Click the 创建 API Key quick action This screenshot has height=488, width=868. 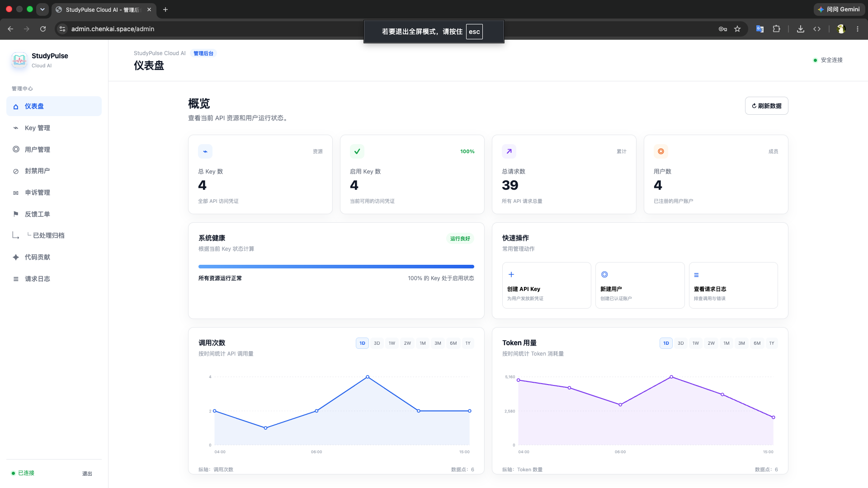[547, 286]
